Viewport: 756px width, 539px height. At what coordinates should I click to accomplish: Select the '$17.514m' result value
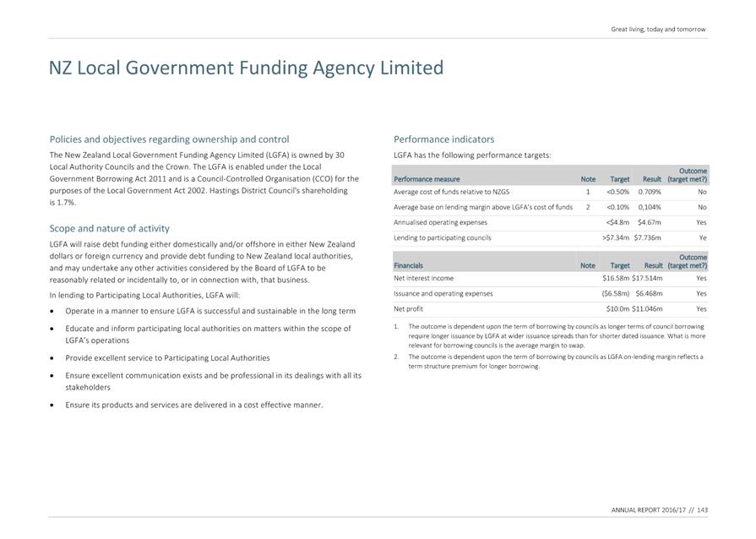tap(647, 278)
